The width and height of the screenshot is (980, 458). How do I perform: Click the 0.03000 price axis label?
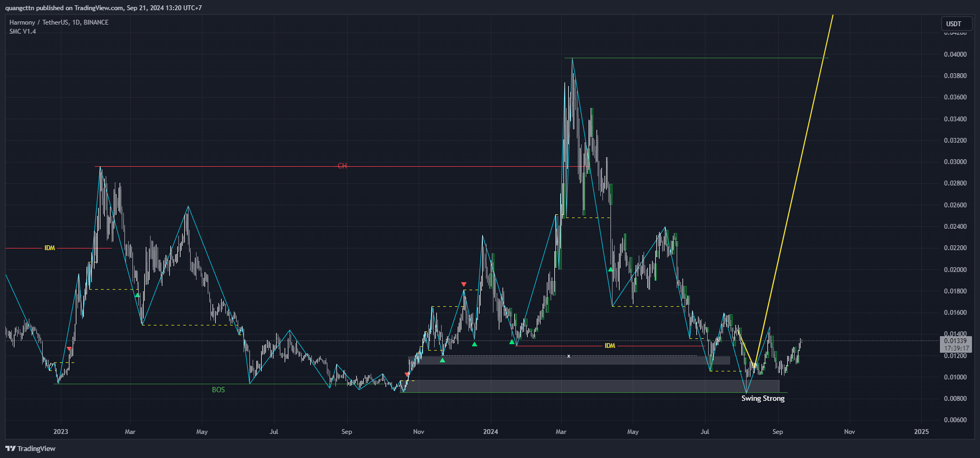[955, 162]
